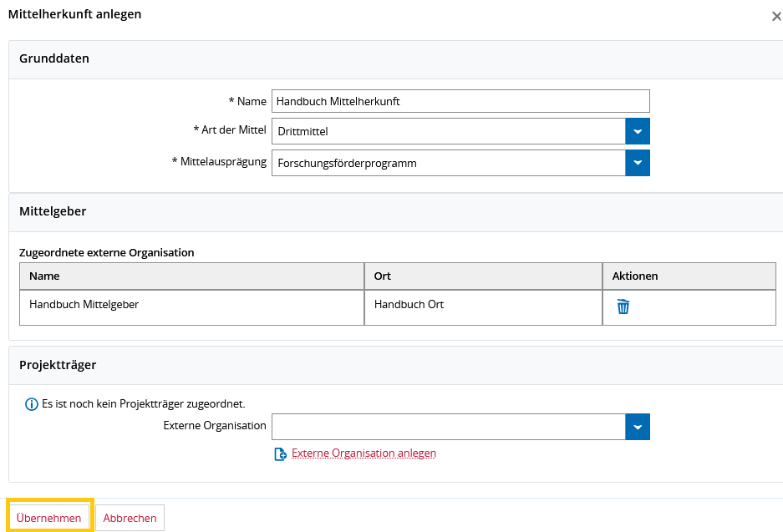Screen dimensions: 783x532
Task: Delete the Handbuch Mittelgeber row via trash icon
Action: coord(623,307)
